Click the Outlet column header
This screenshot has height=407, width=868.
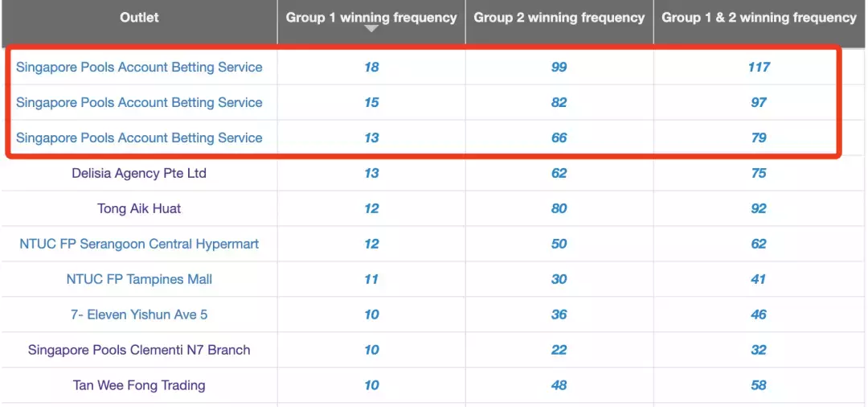[139, 17]
